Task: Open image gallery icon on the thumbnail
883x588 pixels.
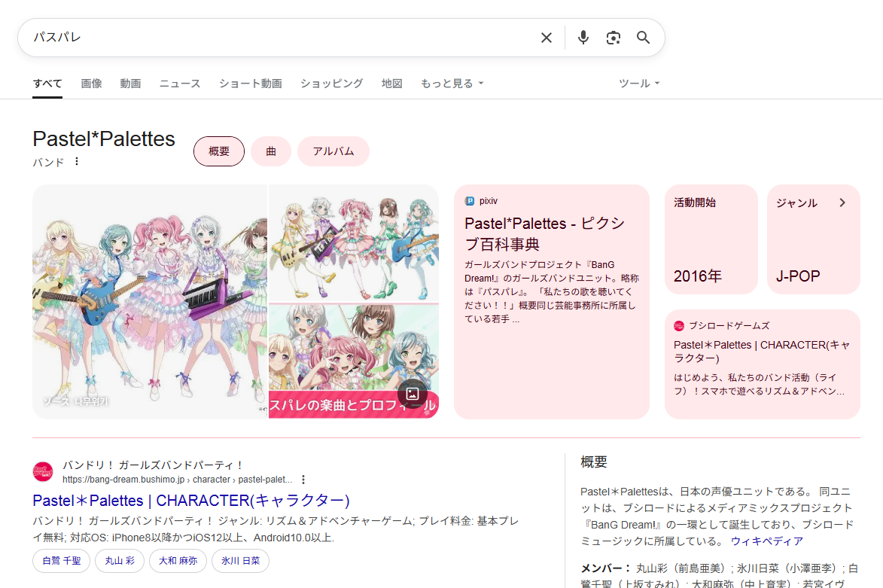Action: click(x=413, y=394)
